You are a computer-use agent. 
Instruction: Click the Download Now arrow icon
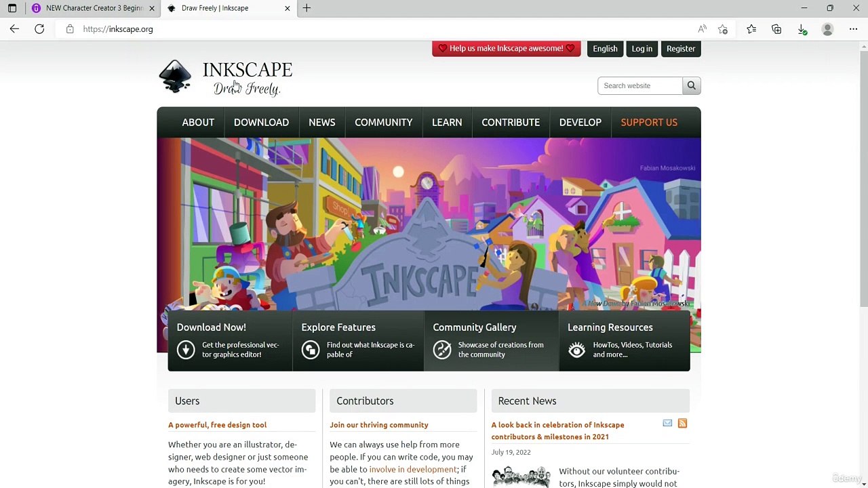tap(186, 350)
